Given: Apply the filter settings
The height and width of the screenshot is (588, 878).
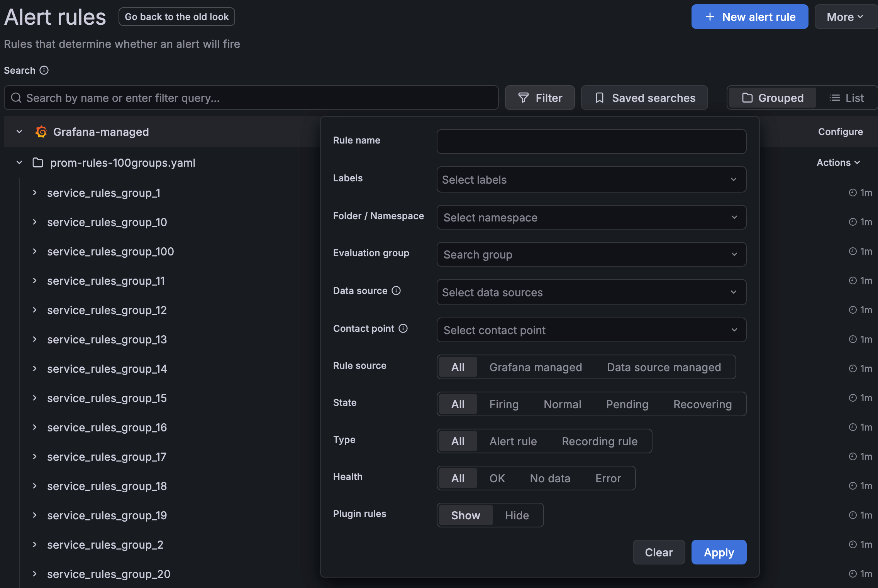Looking at the screenshot, I should [719, 552].
